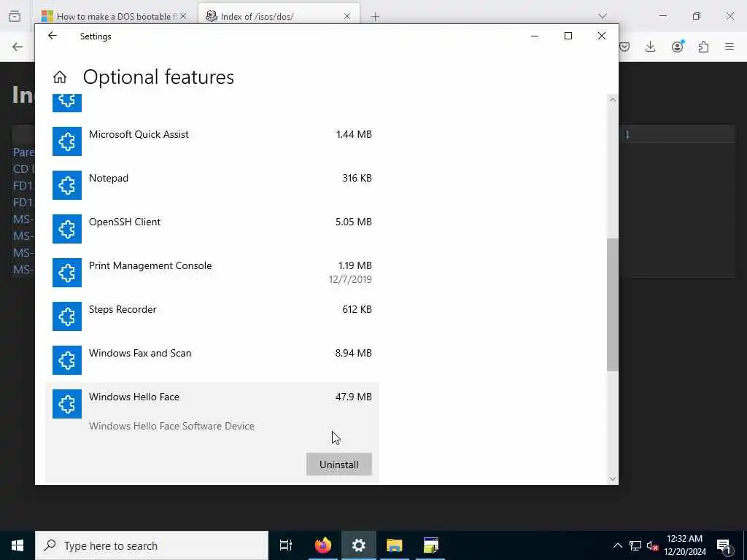The height and width of the screenshot is (560, 747).
Task: Close the DOS bootable tab
Action: coord(183,16)
